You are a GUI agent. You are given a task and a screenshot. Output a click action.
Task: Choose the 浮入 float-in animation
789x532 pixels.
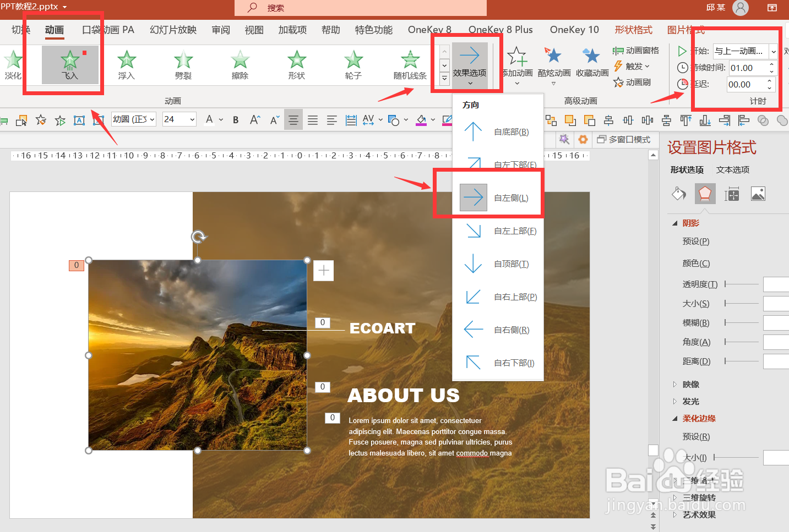[127, 64]
